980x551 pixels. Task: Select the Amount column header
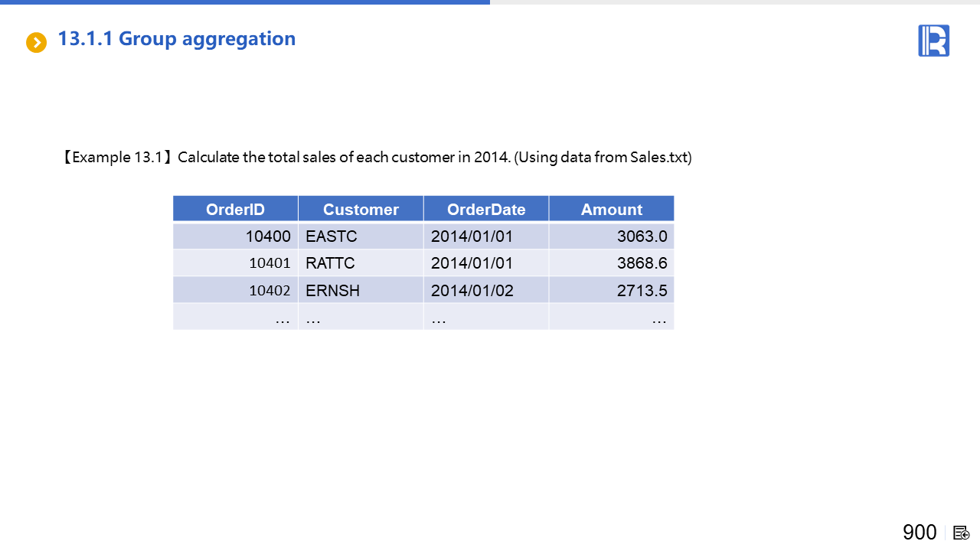[x=611, y=209]
